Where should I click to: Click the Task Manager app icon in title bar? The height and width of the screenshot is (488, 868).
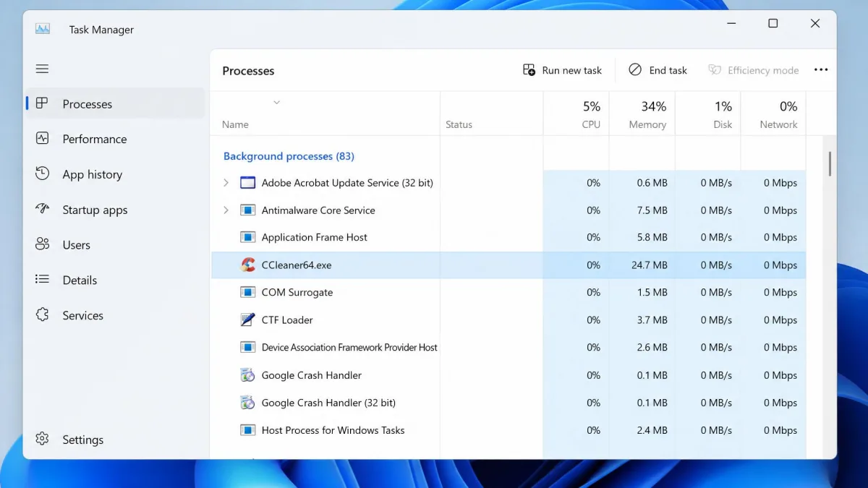point(43,29)
